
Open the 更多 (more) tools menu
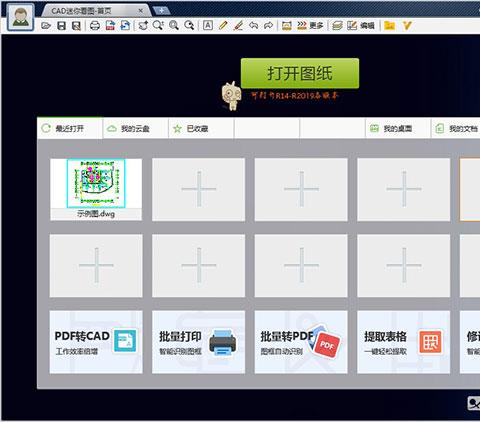coord(310,26)
